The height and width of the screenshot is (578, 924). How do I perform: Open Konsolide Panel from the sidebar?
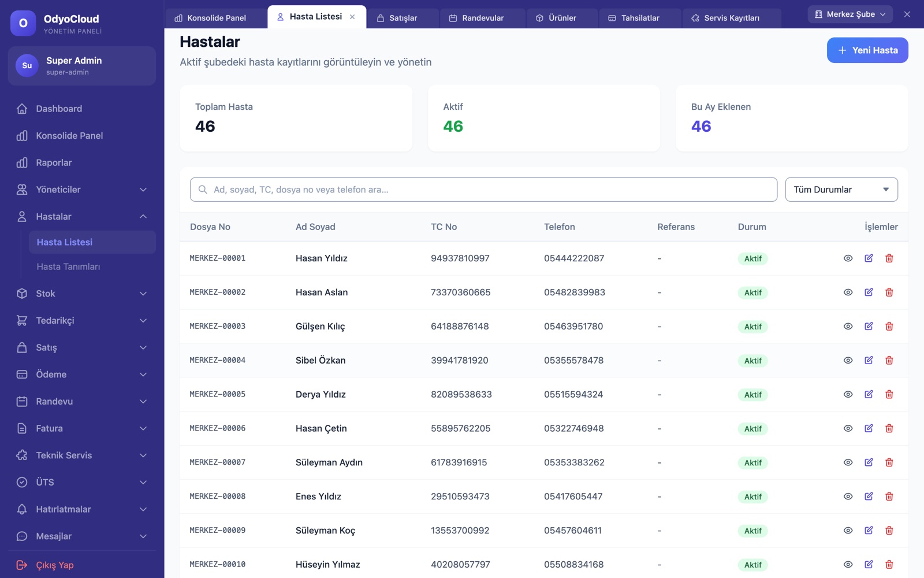click(x=82, y=136)
